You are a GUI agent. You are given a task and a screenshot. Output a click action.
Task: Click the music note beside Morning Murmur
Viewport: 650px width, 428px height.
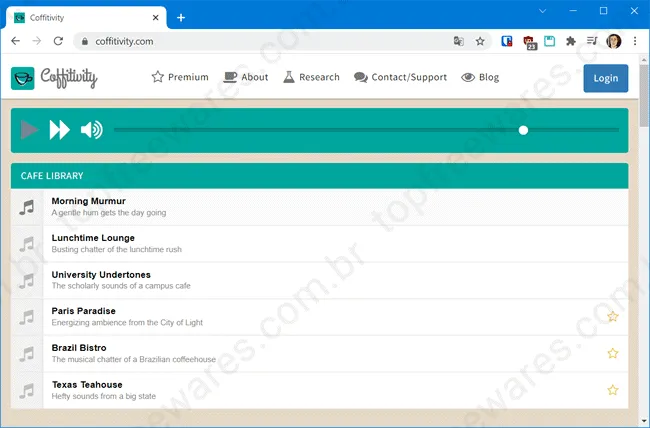pos(27,207)
